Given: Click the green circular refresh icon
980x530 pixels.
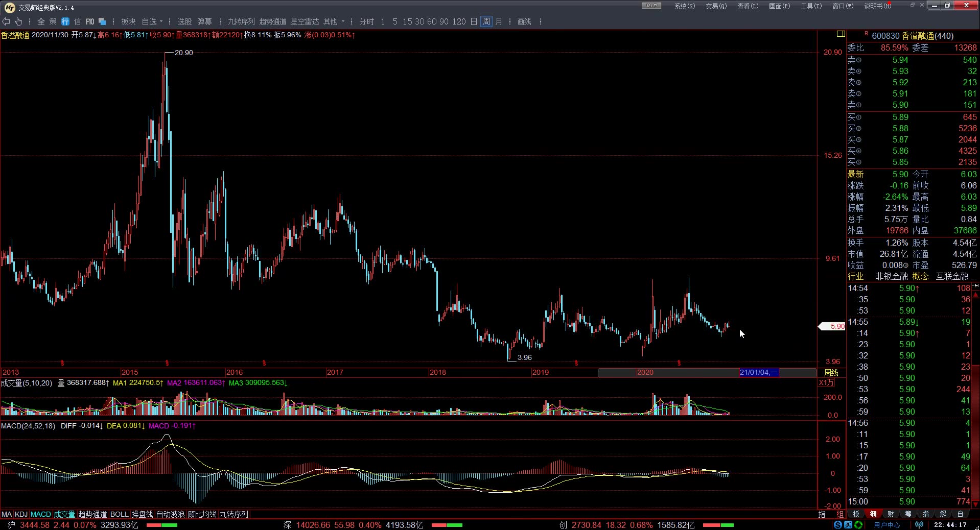Looking at the screenshot, I should click(858, 525).
